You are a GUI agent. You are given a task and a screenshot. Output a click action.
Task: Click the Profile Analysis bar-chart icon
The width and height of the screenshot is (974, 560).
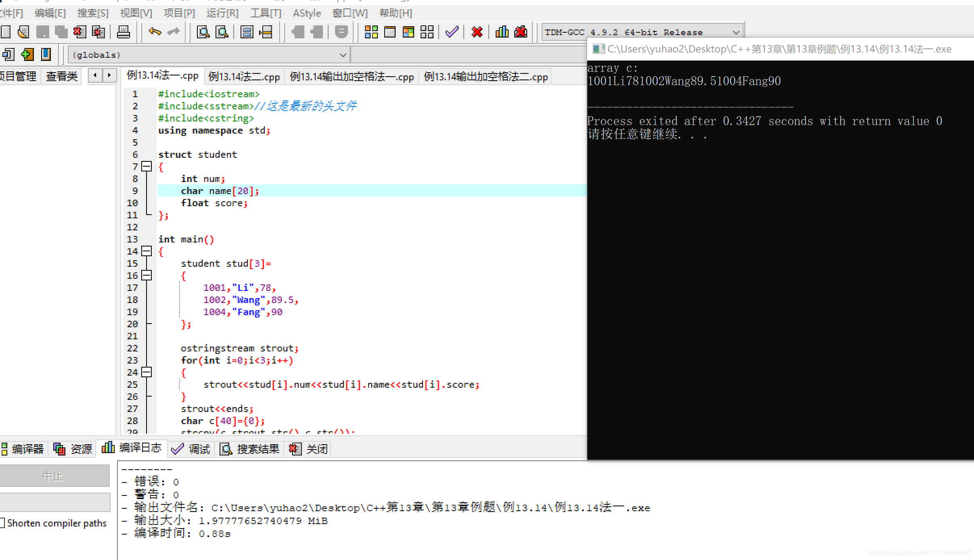[x=502, y=32]
